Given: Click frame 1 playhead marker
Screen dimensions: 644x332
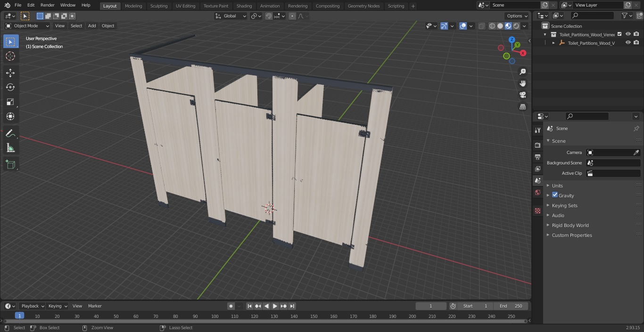Looking at the screenshot, I should (19, 316).
